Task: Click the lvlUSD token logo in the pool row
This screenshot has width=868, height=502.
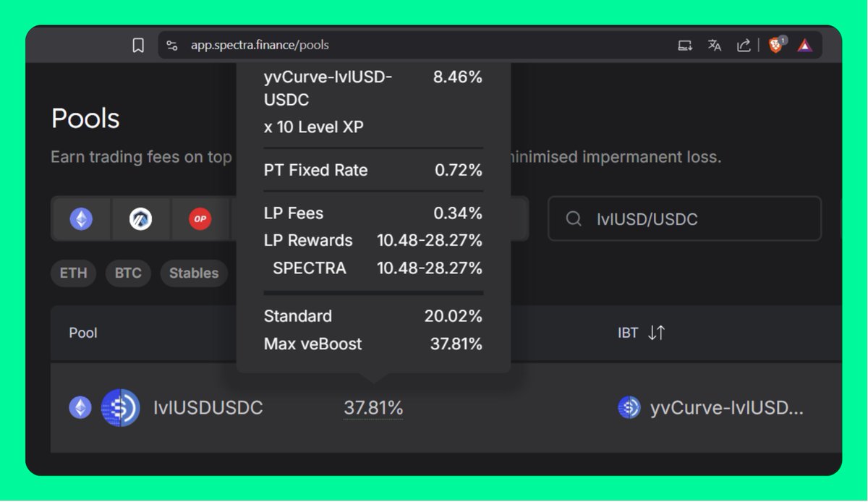Action: point(120,408)
